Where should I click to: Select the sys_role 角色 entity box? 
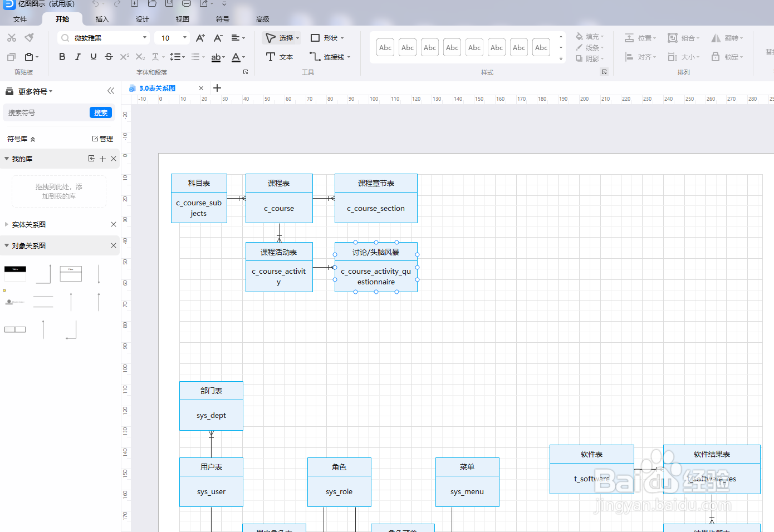point(339,482)
